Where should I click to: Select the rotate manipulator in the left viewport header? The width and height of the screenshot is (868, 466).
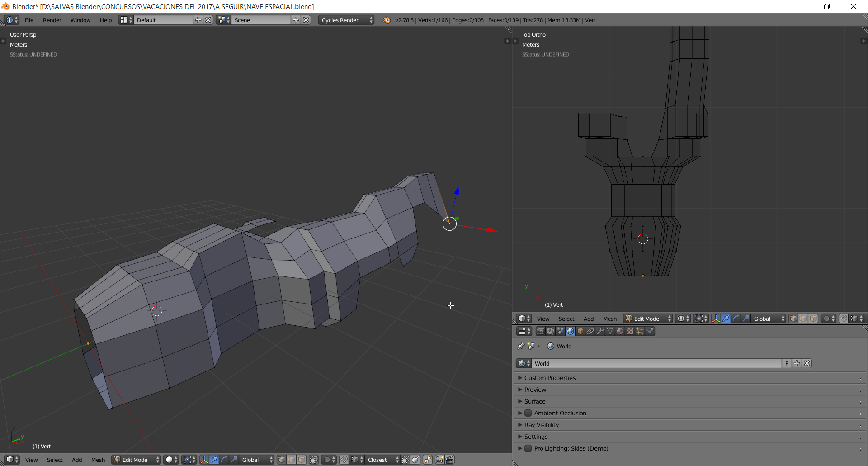224,460
